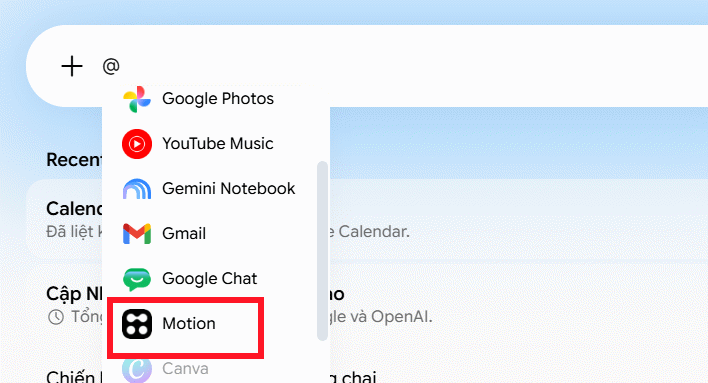Screen dimensions: 708x383
Task: Click the text ending in OpenAI.
Action: [x=382, y=317]
